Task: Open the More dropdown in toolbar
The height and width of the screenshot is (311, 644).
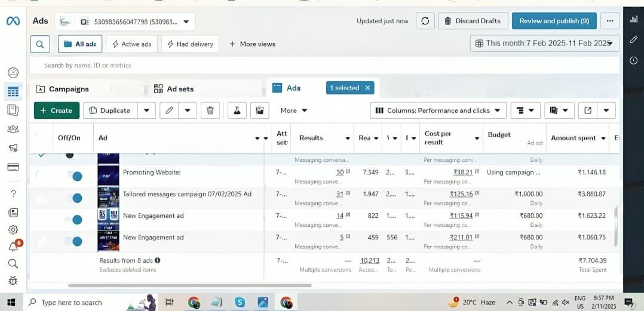Action: click(x=294, y=110)
